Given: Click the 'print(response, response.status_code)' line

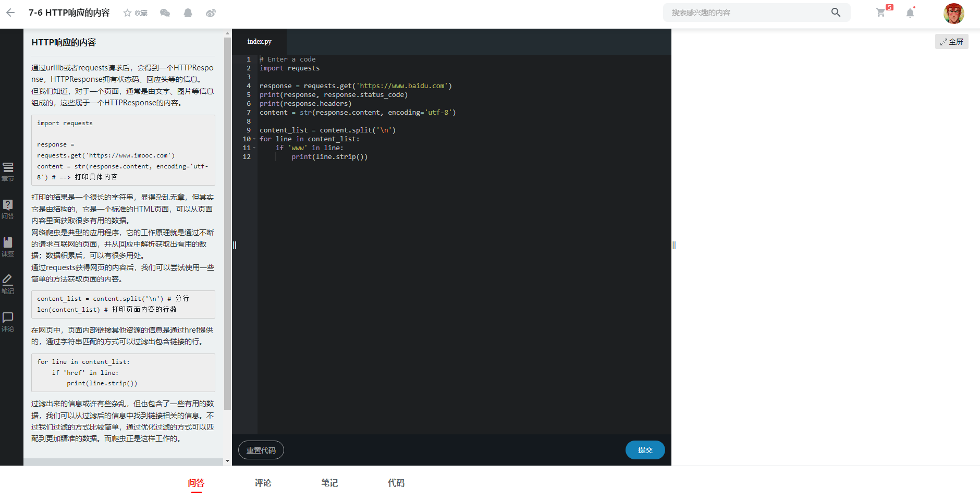Looking at the screenshot, I should [x=334, y=95].
